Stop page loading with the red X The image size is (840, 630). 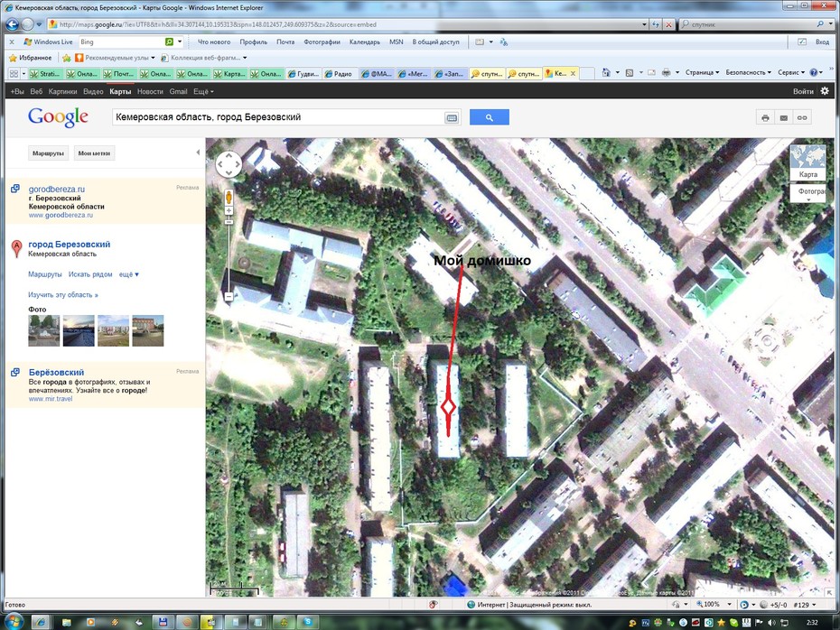click(x=668, y=24)
